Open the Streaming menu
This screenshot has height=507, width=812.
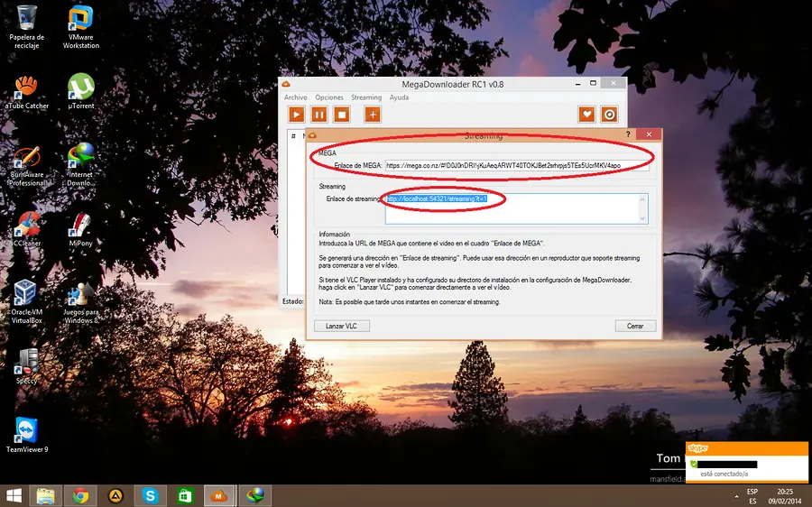(x=366, y=97)
